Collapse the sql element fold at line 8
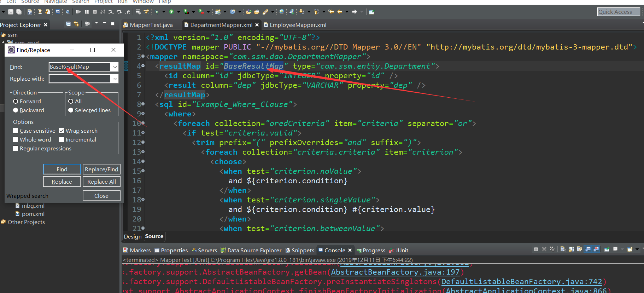 coord(143,104)
